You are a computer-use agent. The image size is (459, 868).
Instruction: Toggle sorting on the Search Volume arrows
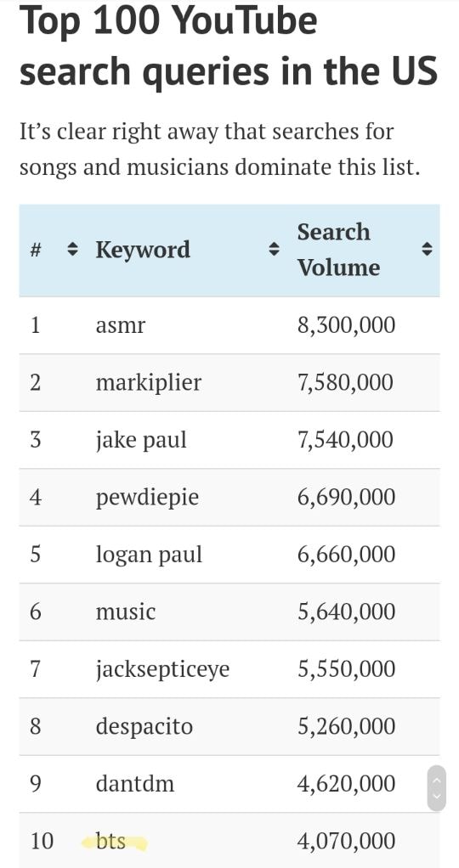(426, 251)
